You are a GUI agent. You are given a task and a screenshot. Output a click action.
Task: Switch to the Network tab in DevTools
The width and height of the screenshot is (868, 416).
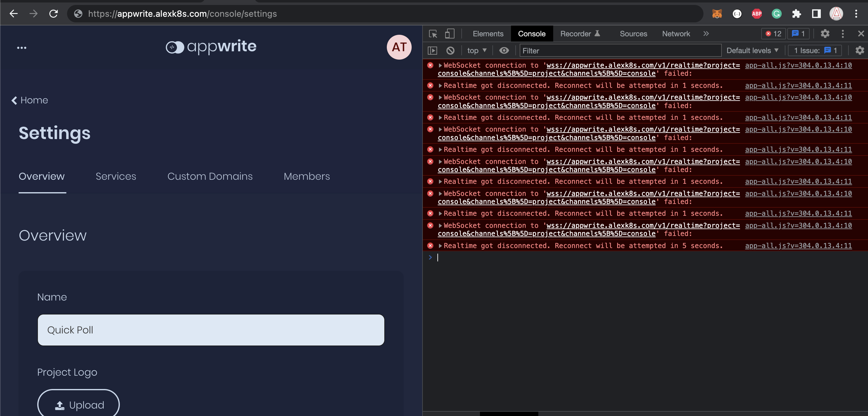(676, 34)
